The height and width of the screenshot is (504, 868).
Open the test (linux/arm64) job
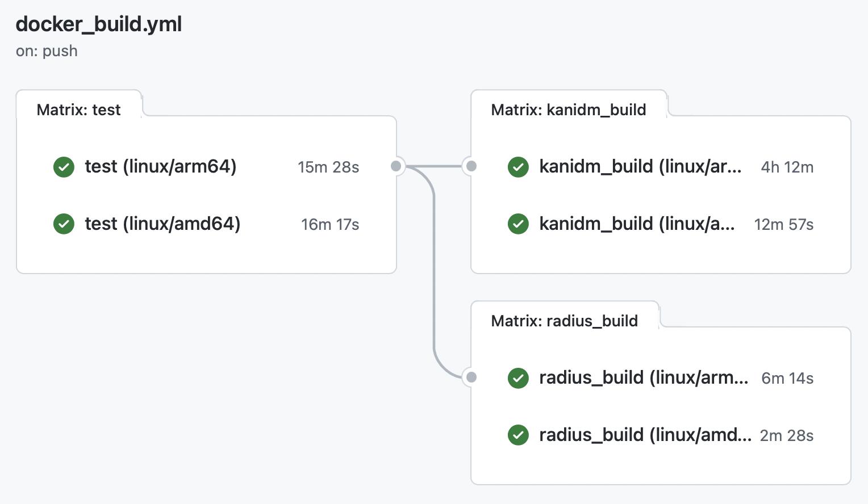(160, 167)
